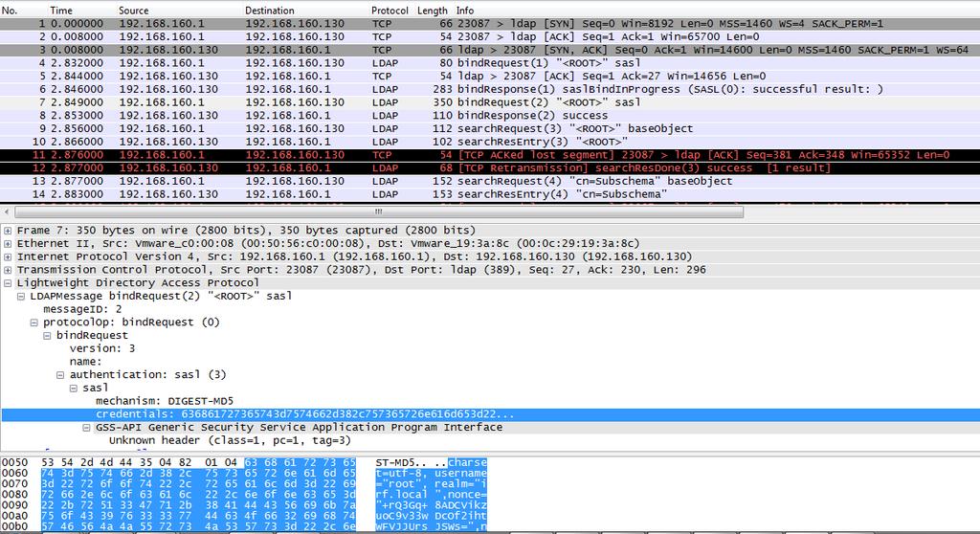
Task: Collapse the GSS-API Generic Security Service node
Action: click(86, 428)
